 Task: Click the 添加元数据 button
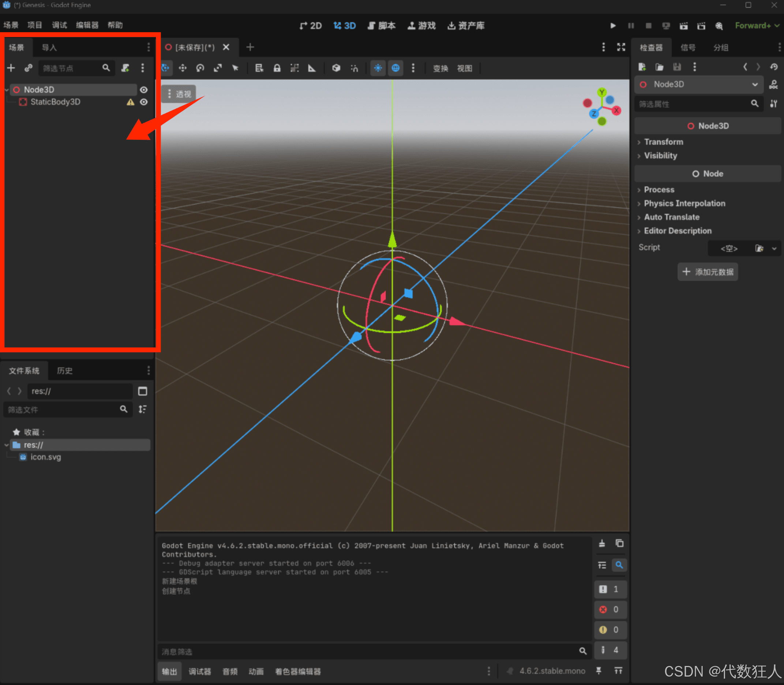tap(708, 272)
